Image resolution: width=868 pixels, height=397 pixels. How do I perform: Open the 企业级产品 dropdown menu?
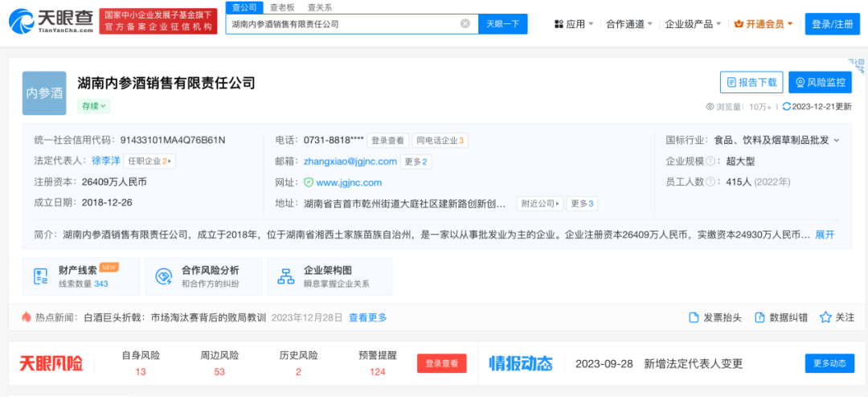[693, 24]
